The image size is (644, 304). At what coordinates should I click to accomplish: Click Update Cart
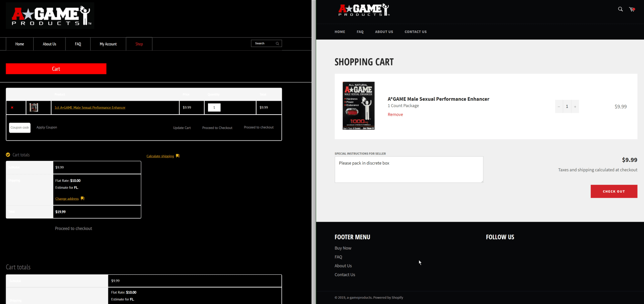[x=182, y=128]
